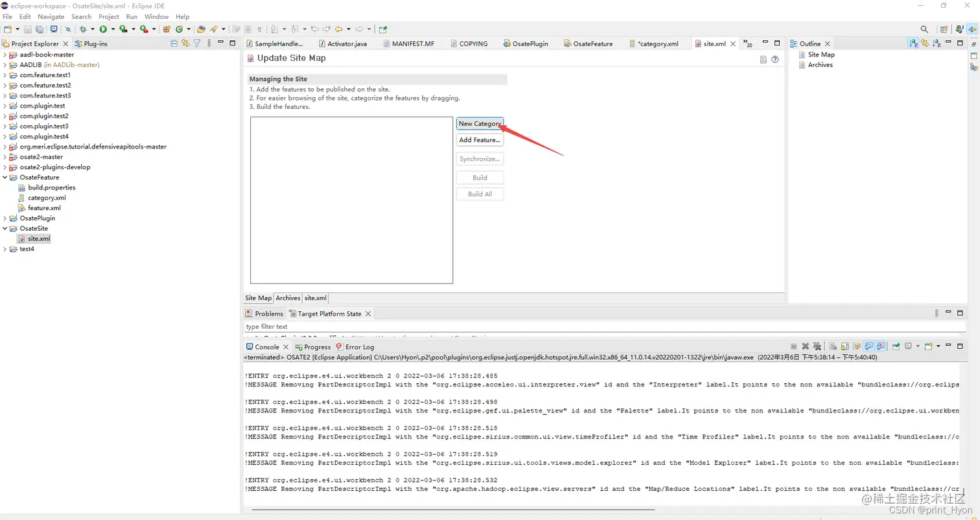
Task: Toggle first Sort alphabetically button in Outline
Action: pyautogui.click(x=913, y=43)
